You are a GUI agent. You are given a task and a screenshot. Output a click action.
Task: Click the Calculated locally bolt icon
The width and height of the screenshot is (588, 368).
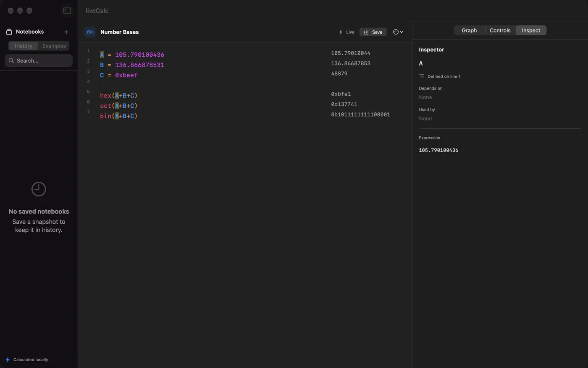8,360
